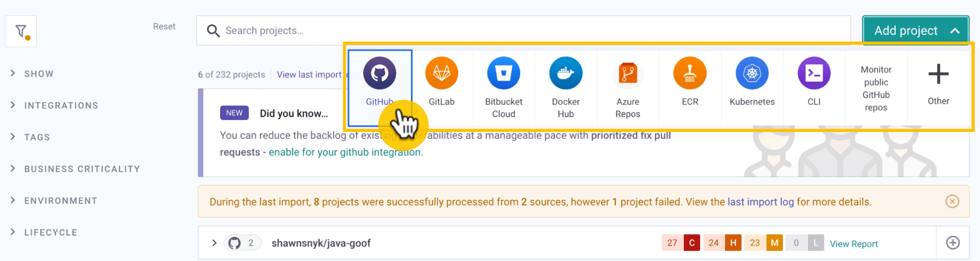Select the GitLab integration icon
980x261 pixels.
[x=442, y=73]
